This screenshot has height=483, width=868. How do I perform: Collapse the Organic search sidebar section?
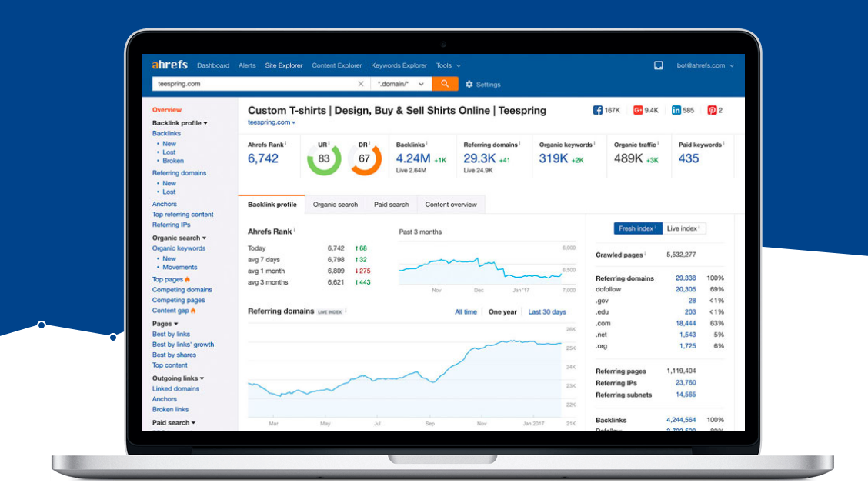coord(179,238)
